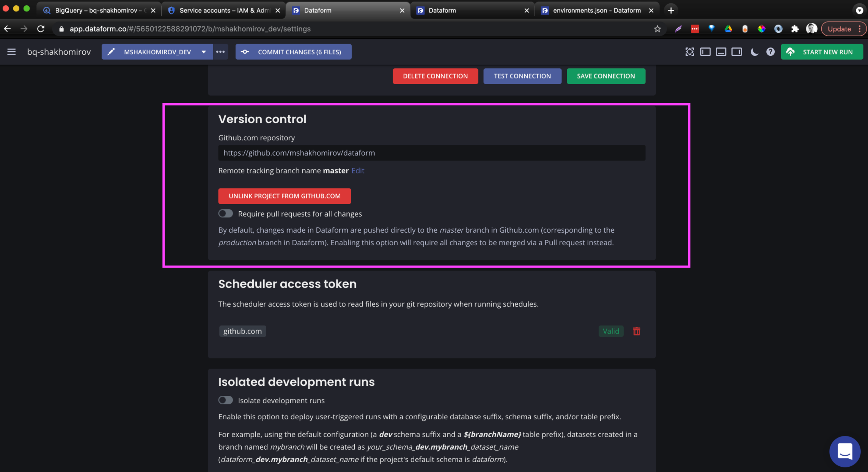Click the fullscreen focus mode icon
Image resolution: width=868 pixels, height=472 pixels.
[x=690, y=52]
